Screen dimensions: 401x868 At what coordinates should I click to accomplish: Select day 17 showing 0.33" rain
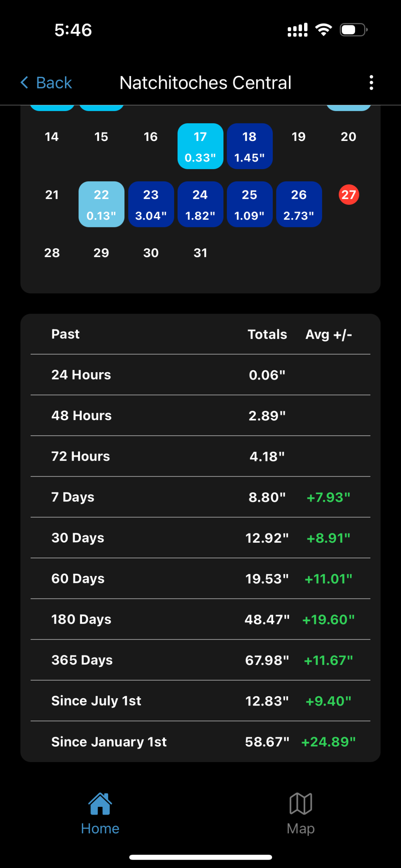pos(200,146)
